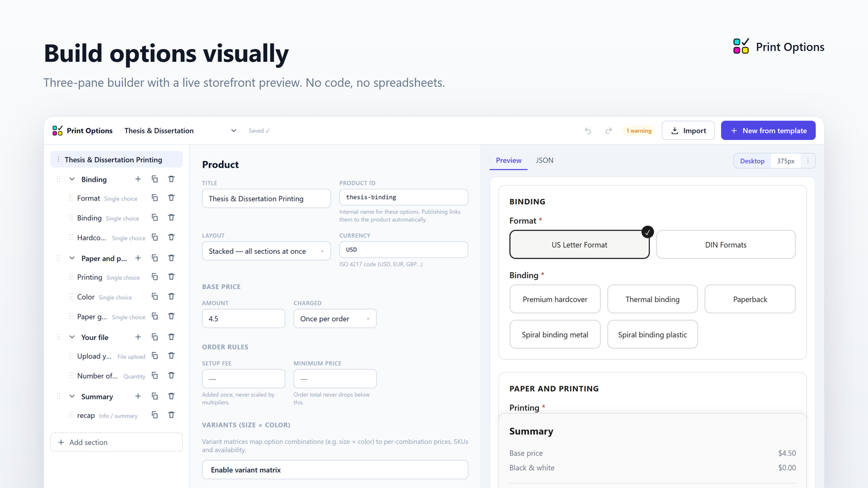Open the Charged dropdown
The width and height of the screenshot is (868, 488).
(335, 319)
